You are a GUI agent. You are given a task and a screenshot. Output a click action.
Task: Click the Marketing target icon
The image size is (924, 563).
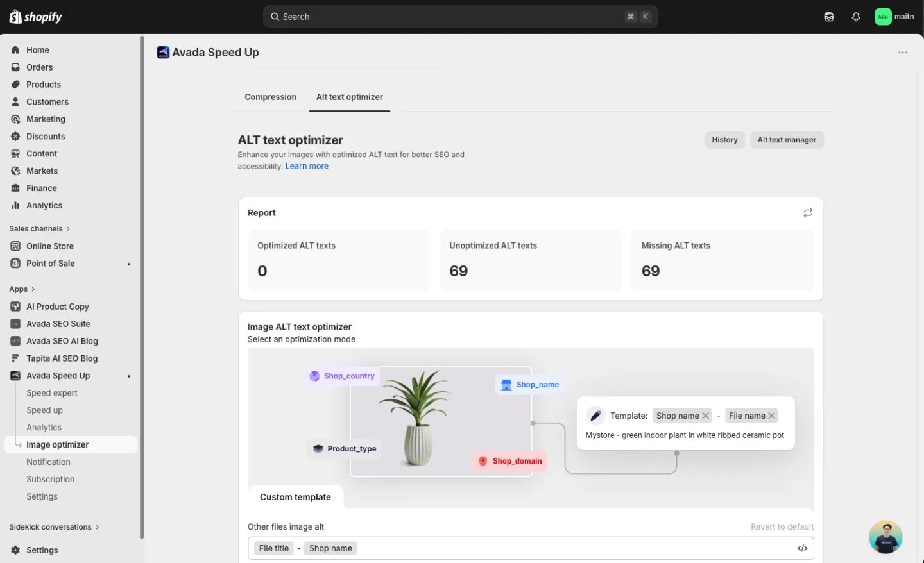15,119
